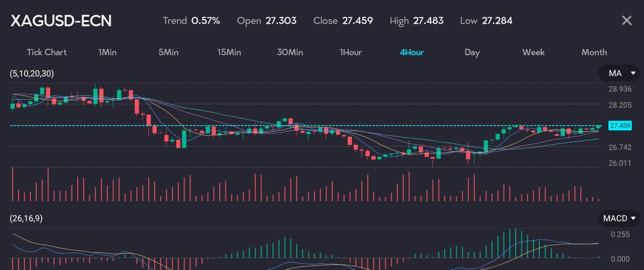Choose the 30Min timeframe
The width and height of the screenshot is (644, 270).
(x=290, y=52)
